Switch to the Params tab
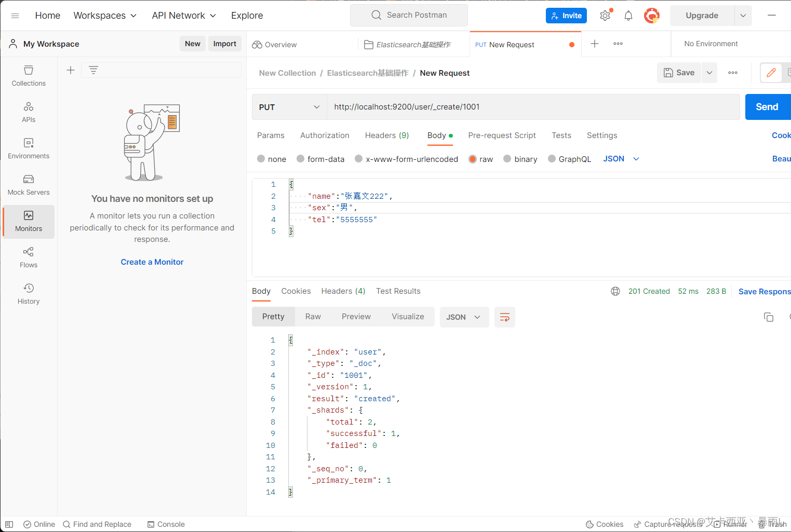791x532 pixels. point(271,135)
